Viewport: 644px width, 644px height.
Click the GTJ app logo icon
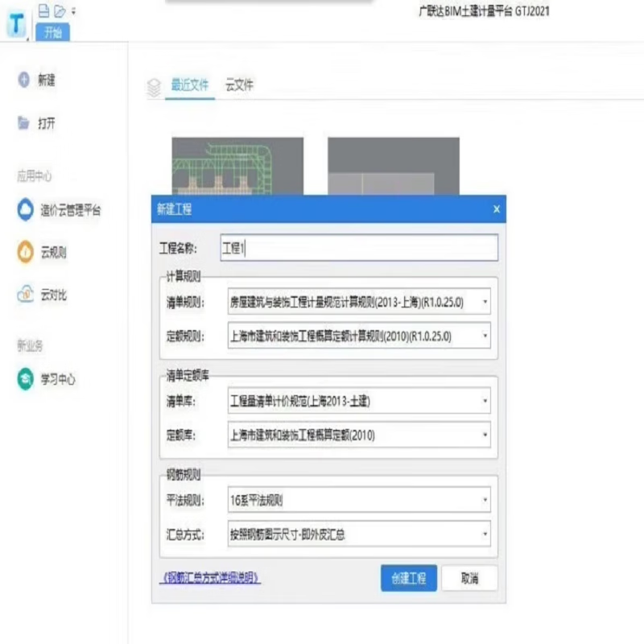16,24
